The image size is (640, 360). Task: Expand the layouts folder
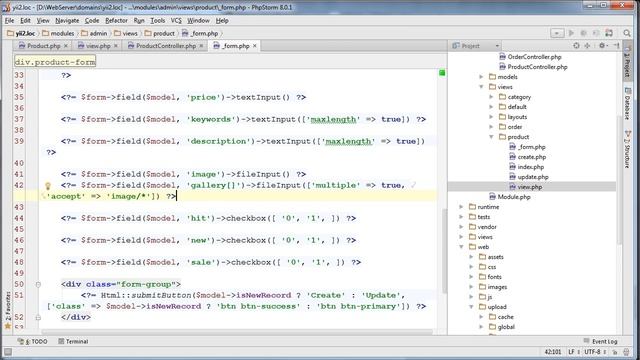pyautogui.click(x=491, y=117)
